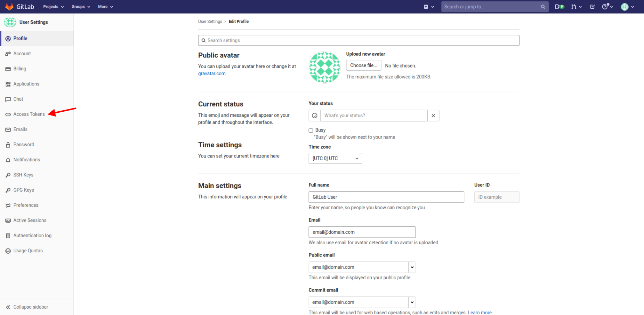This screenshot has width=644, height=315.
Task: Open merge requests icon menu
Action: (576, 7)
